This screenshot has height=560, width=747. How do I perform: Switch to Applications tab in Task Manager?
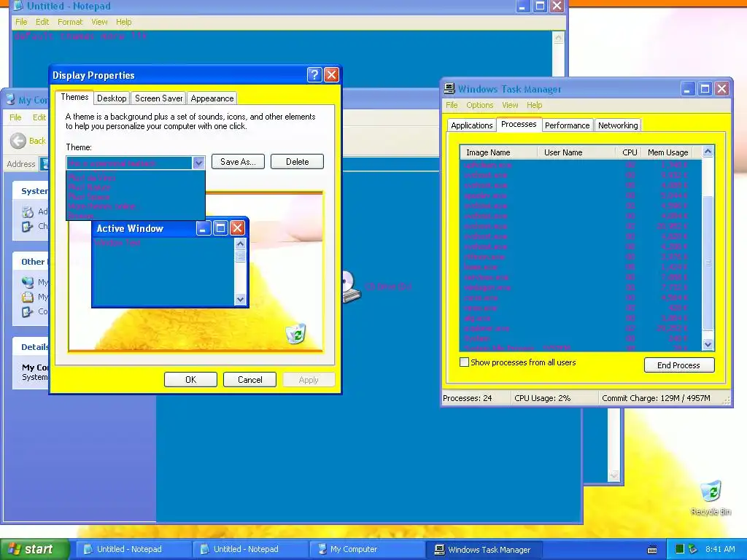click(x=472, y=125)
